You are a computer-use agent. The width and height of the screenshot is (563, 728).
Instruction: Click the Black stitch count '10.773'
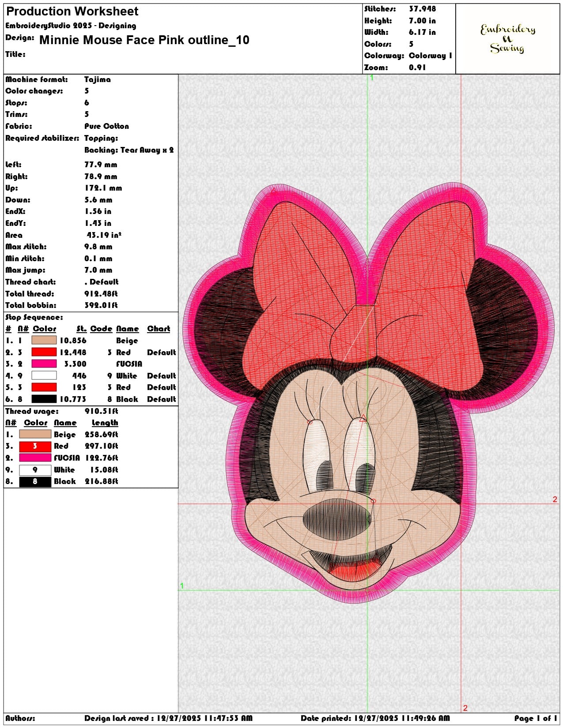(73, 399)
